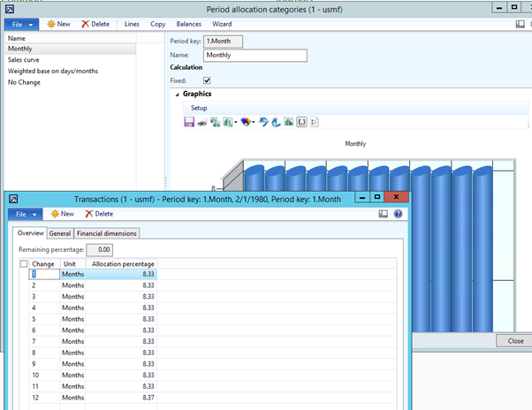Toggle the Fixed checkbox
This screenshot has width=532, height=410.
[207, 80]
